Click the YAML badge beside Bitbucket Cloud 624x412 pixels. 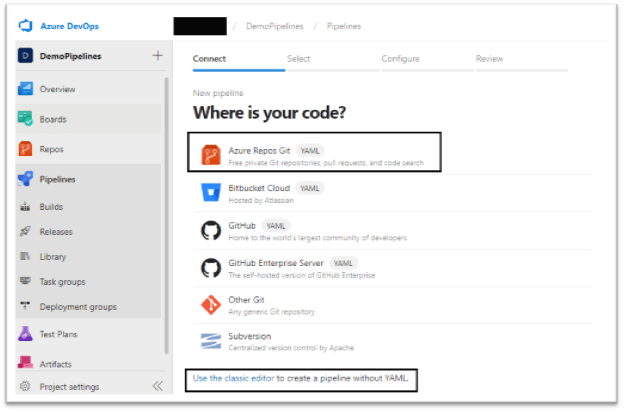310,188
